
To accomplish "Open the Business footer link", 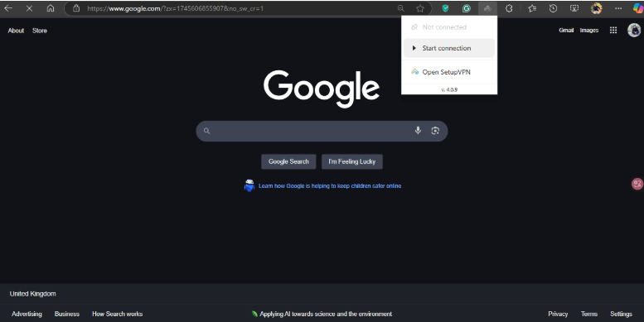I will 67,314.
